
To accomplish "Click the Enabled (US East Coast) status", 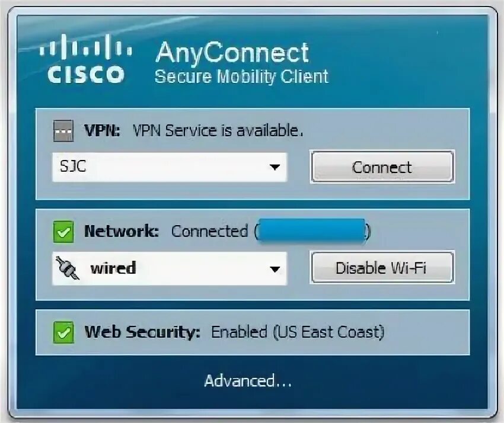I will click(298, 332).
